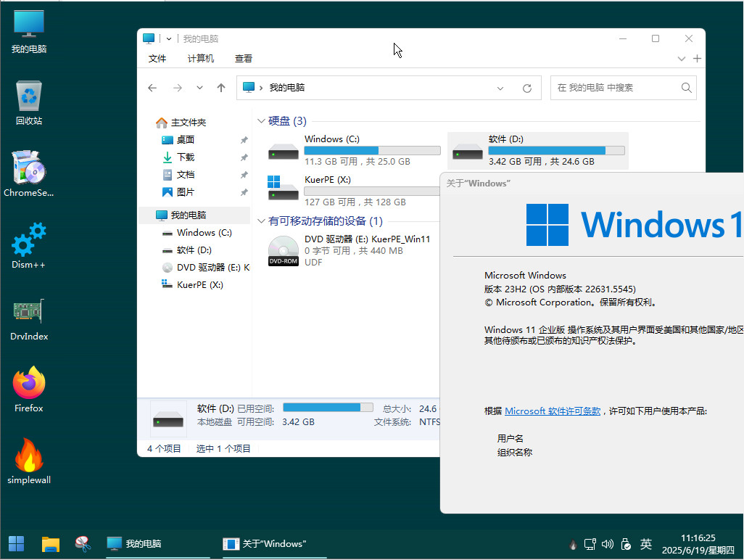Click the 我的电脑 address bar path

(x=287, y=88)
